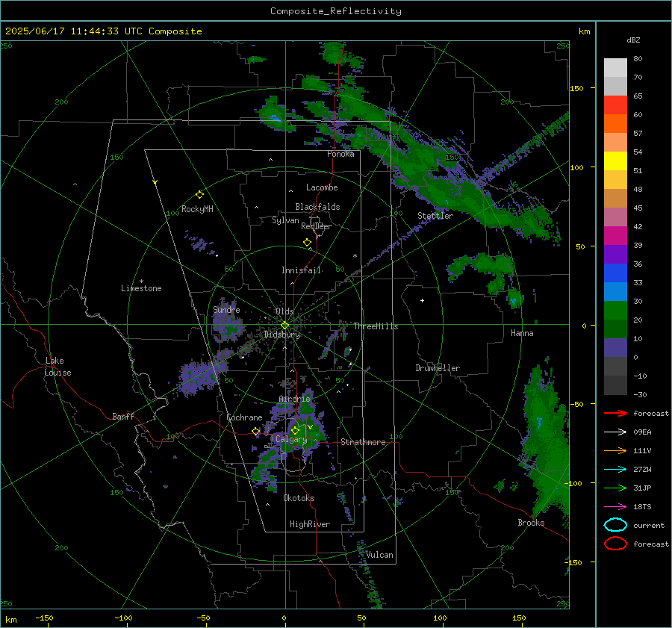The image size is (672, 628).
Task: Click the green 31JP arrow legend icon
Action: click(615, 488)
